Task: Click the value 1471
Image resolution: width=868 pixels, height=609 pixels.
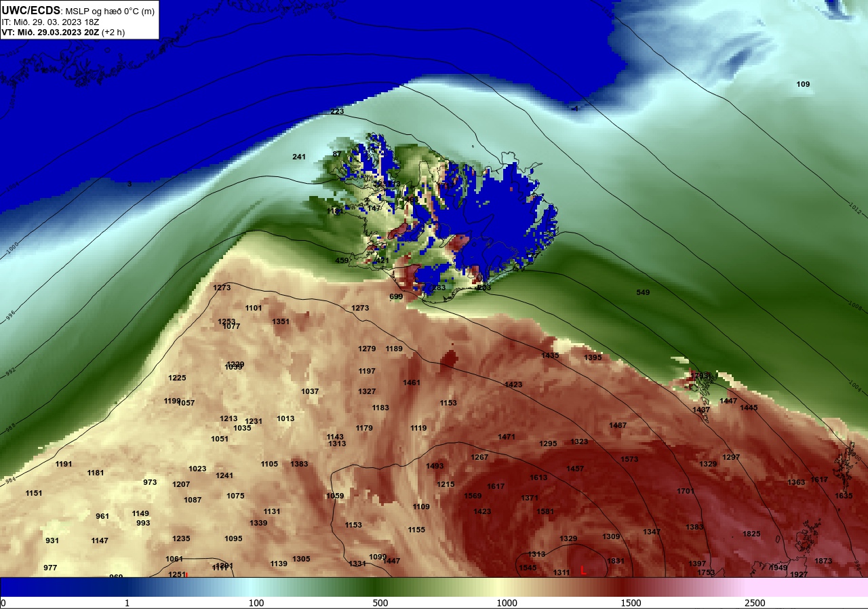Action: click(507, 437)
